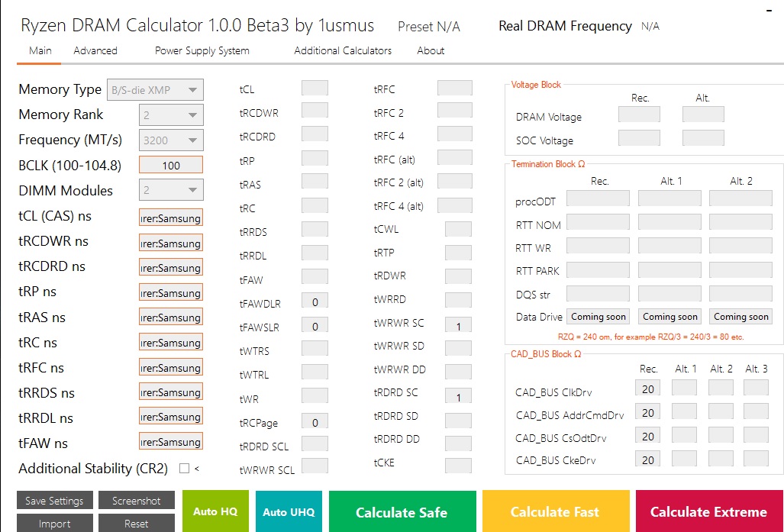
Task: Open the Frequency (MT/s) dropdown
Action: point(171,140)
